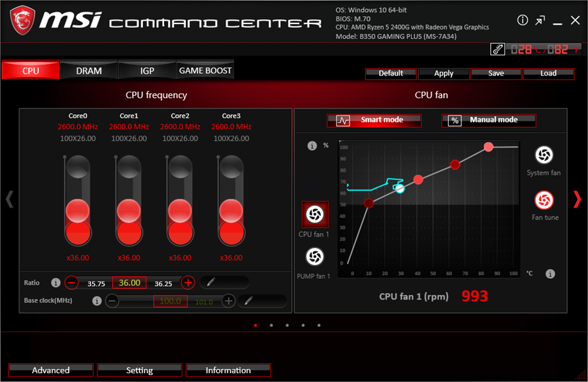
Task: Go to next page with right arrow
Action: coord(576,199)
